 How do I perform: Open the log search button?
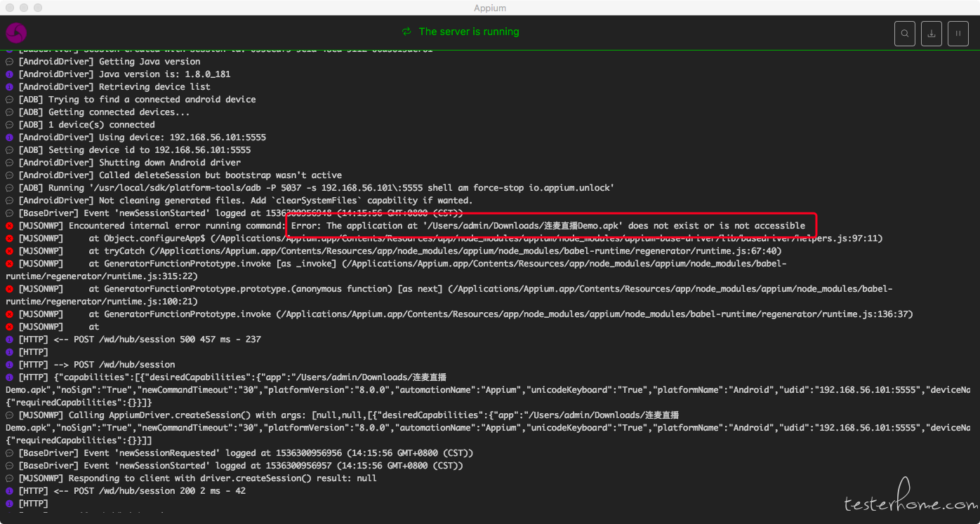(905, 33)
